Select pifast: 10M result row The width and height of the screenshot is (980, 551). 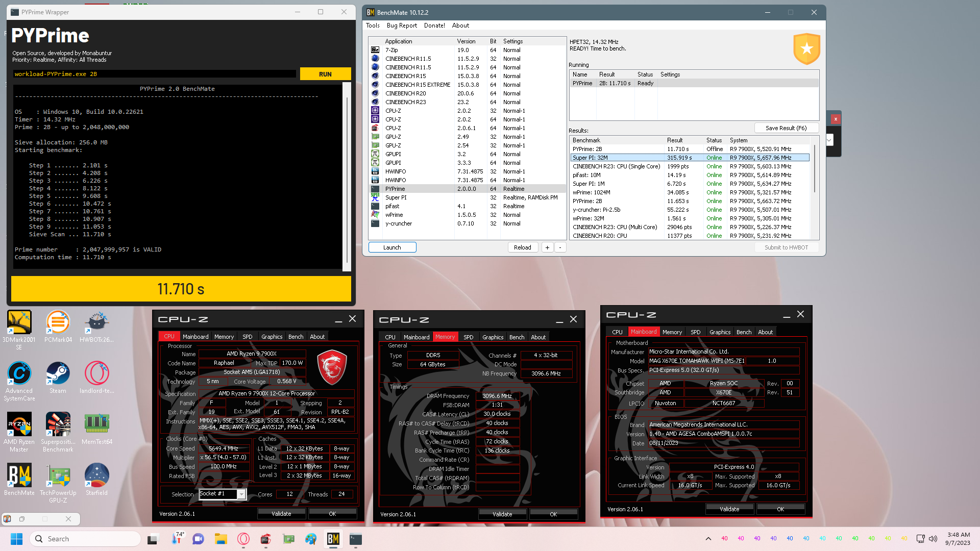[690, 175]
